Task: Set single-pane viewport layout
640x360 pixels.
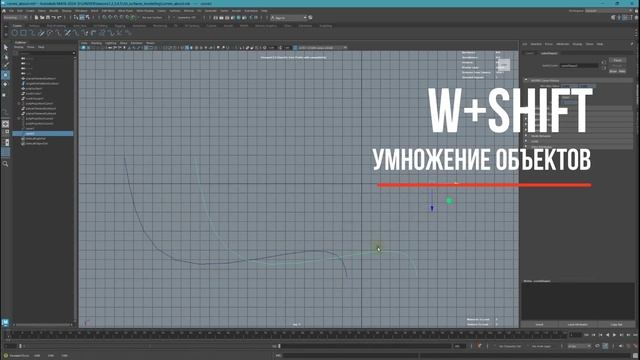Action: coord(6,123)
